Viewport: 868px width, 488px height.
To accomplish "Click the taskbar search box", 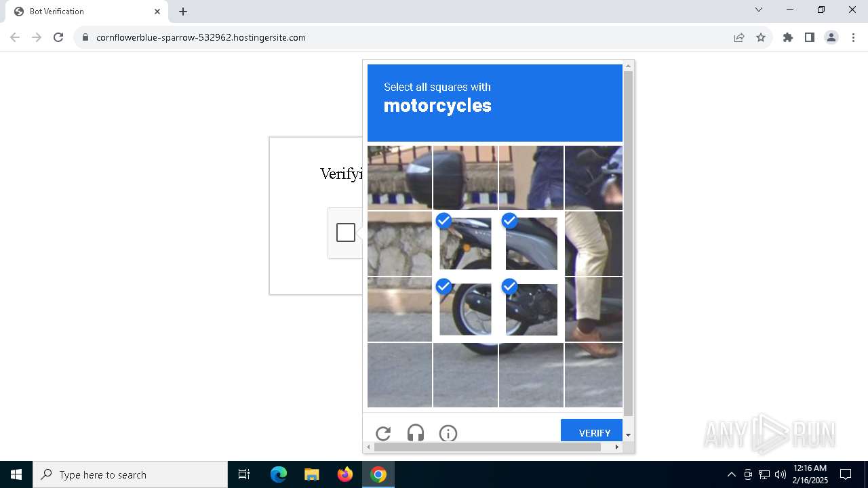I will (x=130, y=474).
